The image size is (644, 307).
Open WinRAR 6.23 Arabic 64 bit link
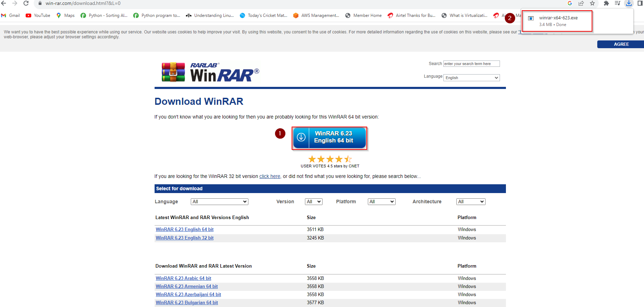click(183, 278)
